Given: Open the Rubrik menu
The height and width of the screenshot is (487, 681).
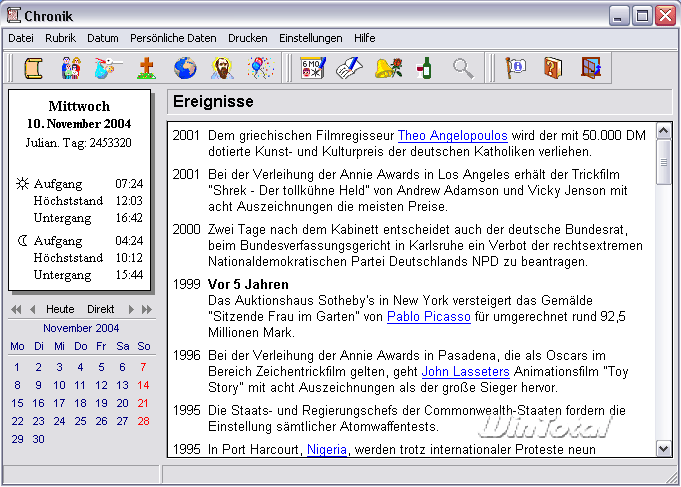Looking at the screenshot, I should click(60, 38).
